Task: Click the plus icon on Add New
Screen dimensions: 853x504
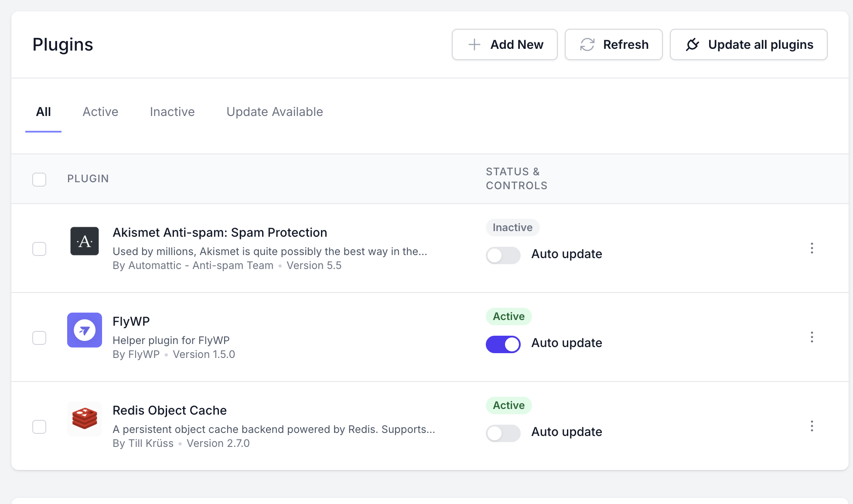Action: [x=474, y=44]
